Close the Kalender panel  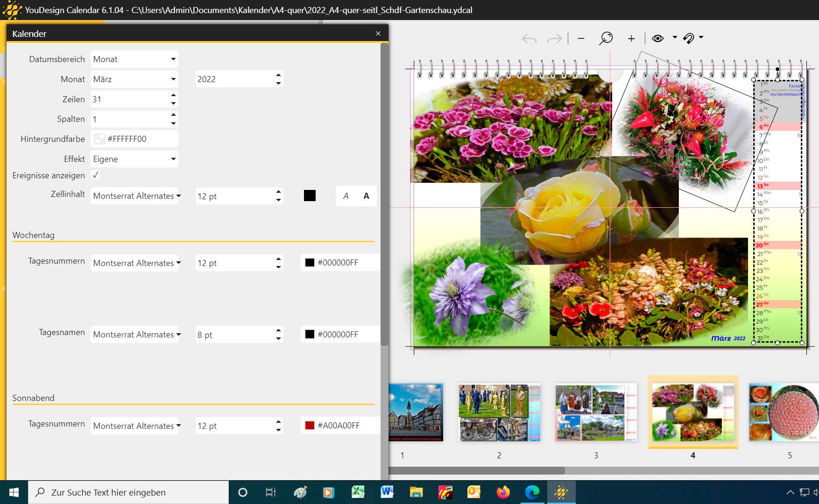point(378,34)
